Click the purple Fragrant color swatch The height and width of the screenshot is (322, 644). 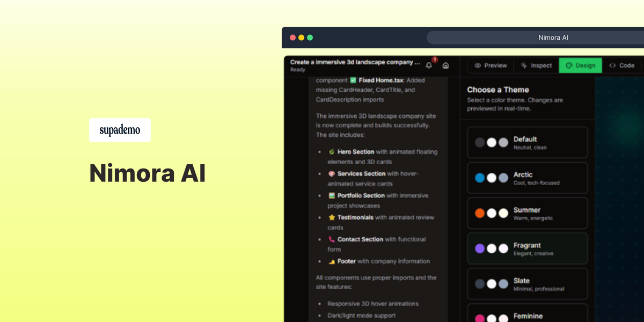pos(480,248)
